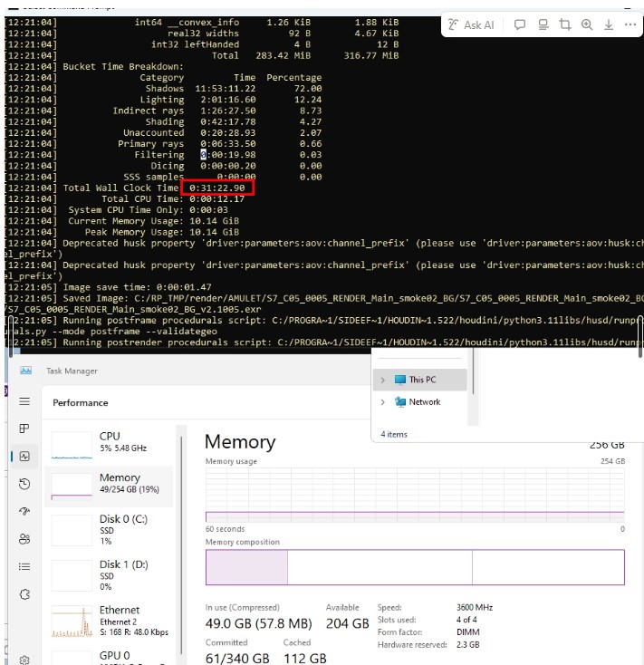The width and height of the screenshot is (644, 665).
Task: Open Task Manager settings gear icon
Action: tap(24, 660)
